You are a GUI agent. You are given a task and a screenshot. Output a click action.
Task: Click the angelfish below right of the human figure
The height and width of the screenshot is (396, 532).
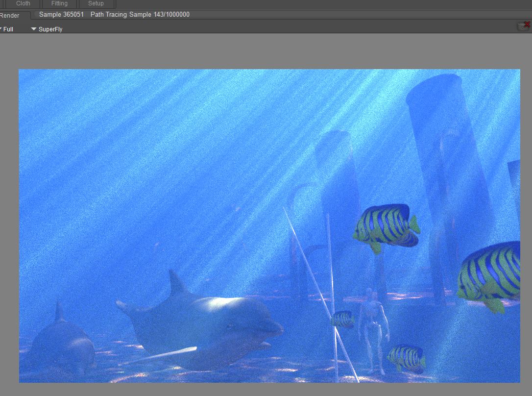click(x=406, y=358)
